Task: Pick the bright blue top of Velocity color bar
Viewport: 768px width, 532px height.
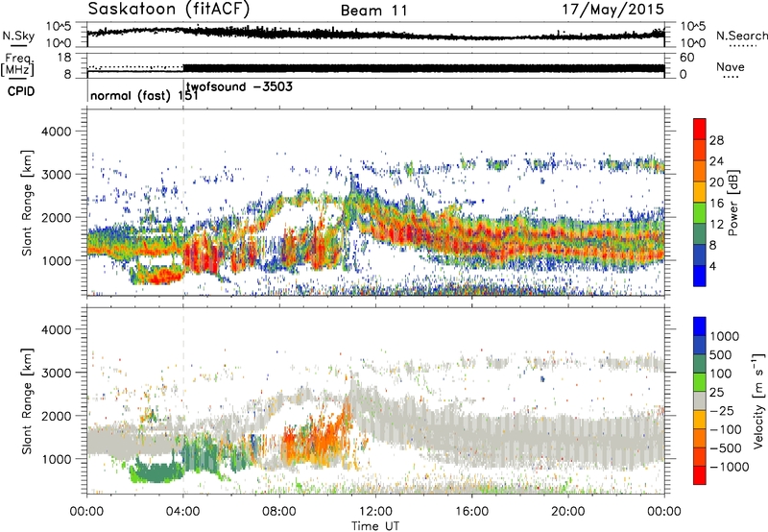Action: pyautogui.click(x=700, y=326)
